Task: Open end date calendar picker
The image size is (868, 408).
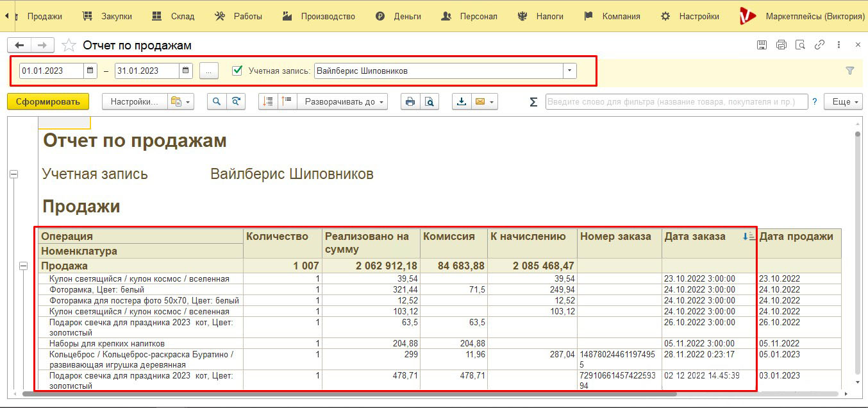Action: click(x=186, y=71)
